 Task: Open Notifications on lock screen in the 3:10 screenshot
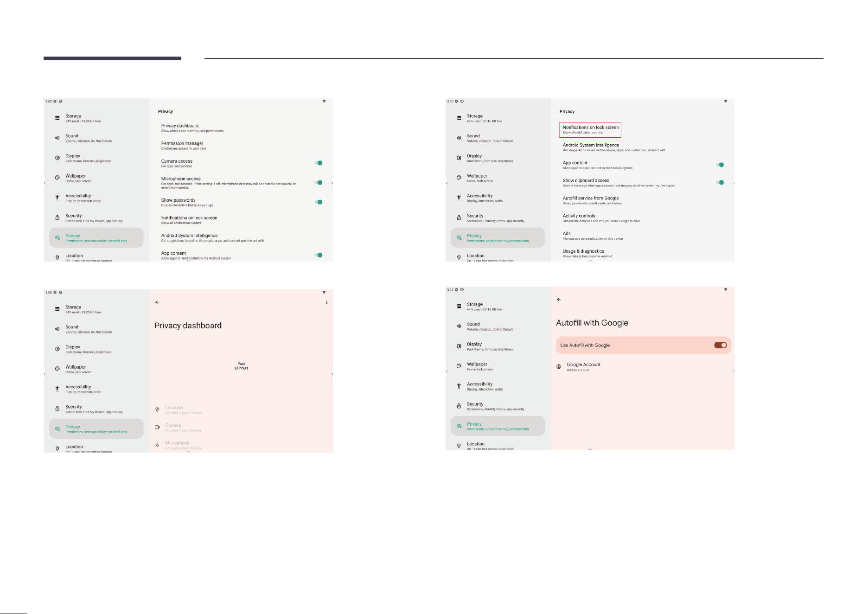click(x=590, y=130)
